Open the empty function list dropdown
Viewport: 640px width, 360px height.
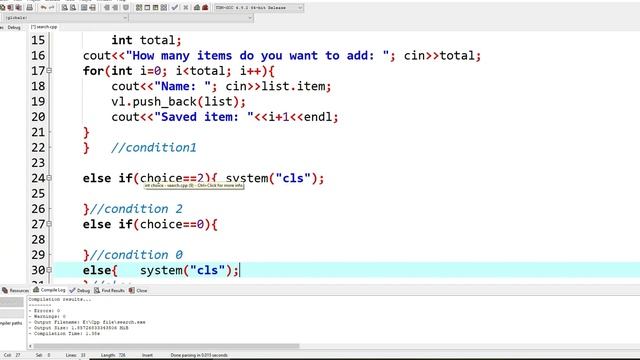[191, 18]
